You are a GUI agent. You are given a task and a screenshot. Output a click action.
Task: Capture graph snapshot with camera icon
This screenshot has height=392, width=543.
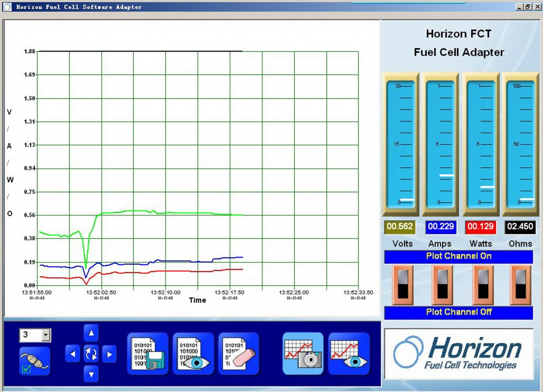(x=303, y=354)
